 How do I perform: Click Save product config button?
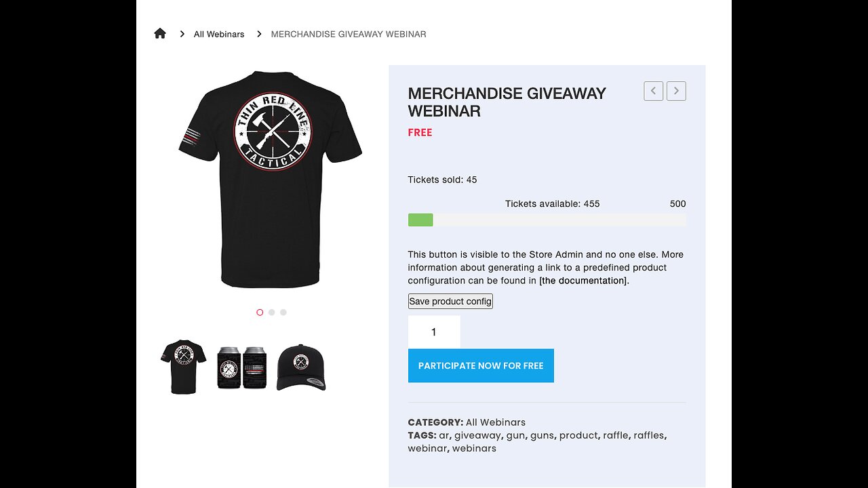pos(450,301)
